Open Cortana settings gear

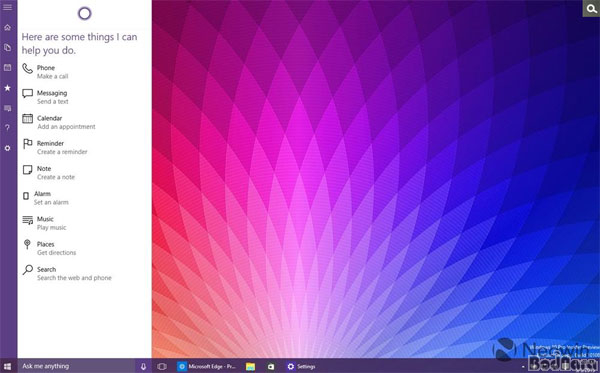7,148
